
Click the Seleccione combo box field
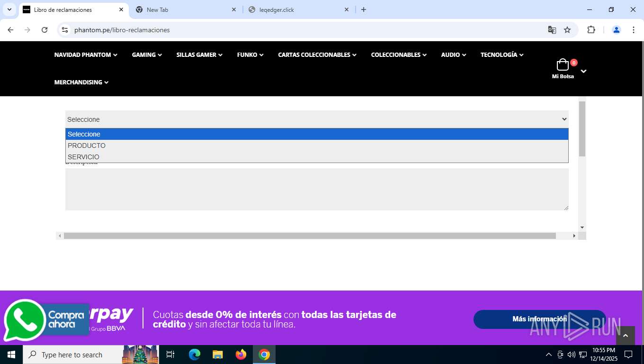(x=317, y=119)
